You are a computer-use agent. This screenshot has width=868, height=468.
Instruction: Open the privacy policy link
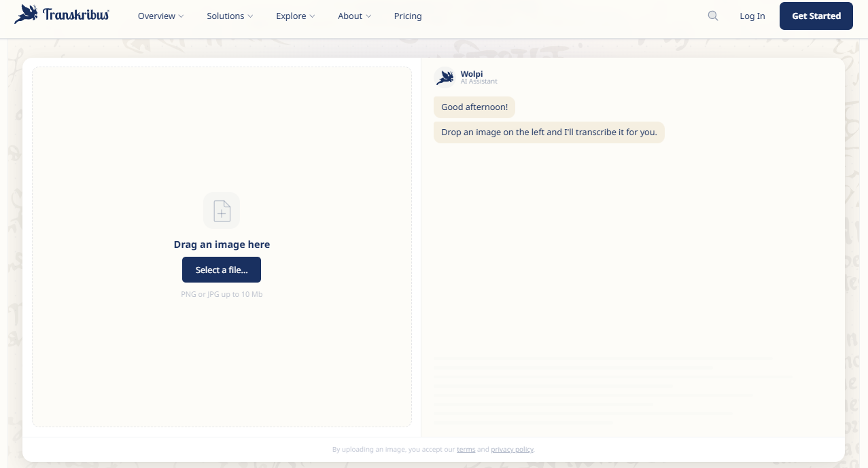coord(512,450)
